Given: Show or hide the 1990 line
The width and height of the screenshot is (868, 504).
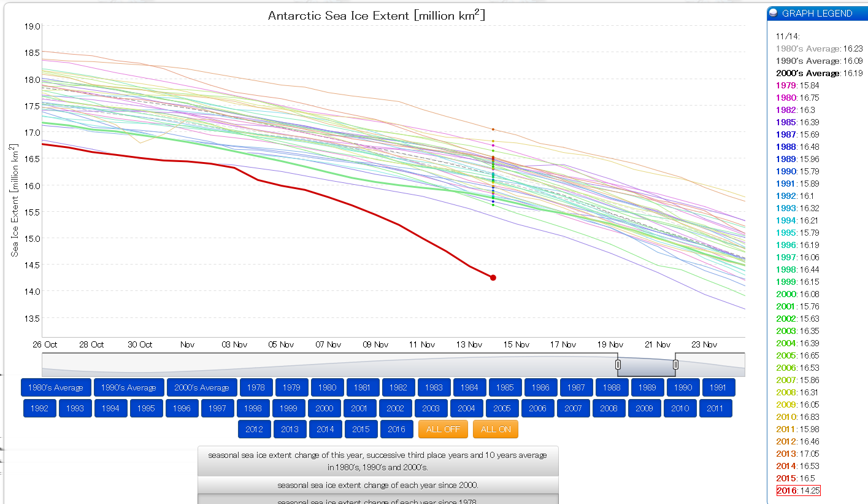Looking at the screenshot, I should 683,387.
